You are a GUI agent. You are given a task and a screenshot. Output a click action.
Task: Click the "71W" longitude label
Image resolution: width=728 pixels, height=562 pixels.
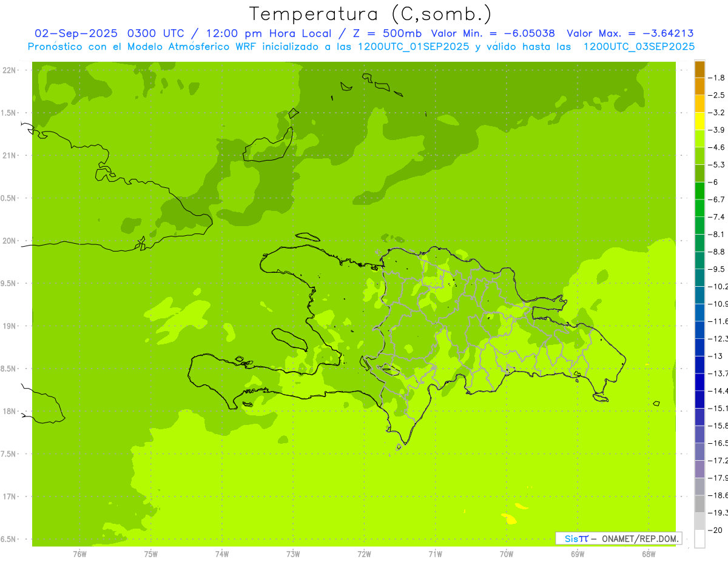click(435, 554)
